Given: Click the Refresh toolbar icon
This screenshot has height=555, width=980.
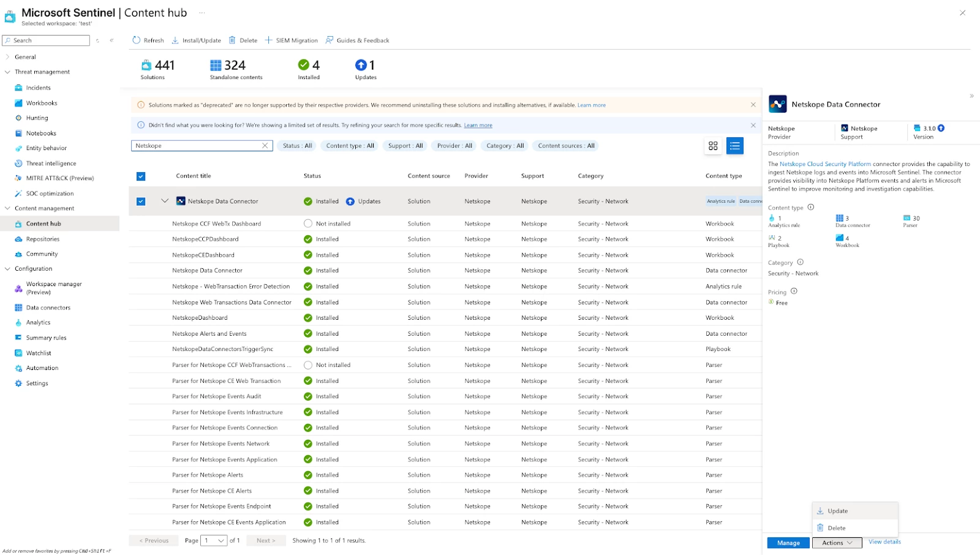Looking at the screenshot, I should point(137,40).
